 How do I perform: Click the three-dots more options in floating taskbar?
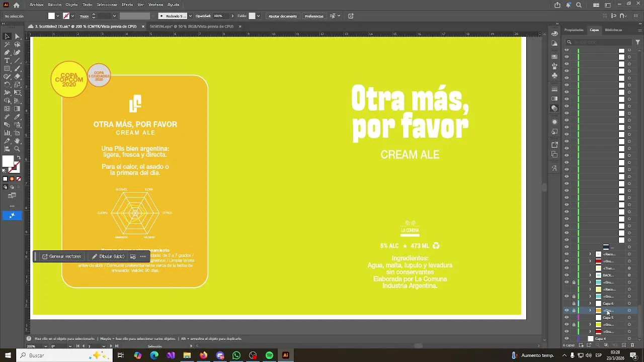(x=143, y=256)
